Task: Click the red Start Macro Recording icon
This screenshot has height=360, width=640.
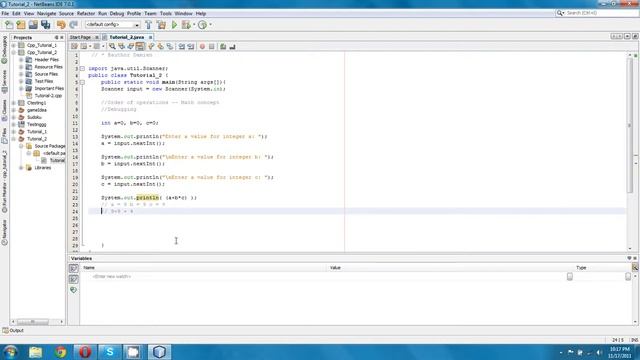Action: (202, 47)
